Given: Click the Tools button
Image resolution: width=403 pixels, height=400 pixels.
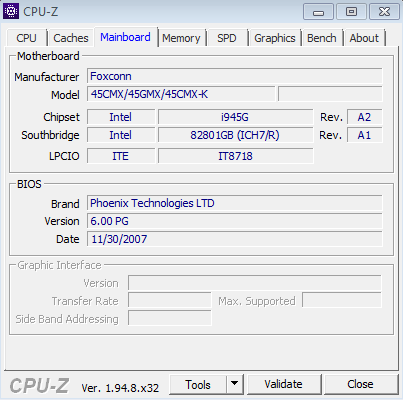Looking at the screenshot, I should point(198,384).
